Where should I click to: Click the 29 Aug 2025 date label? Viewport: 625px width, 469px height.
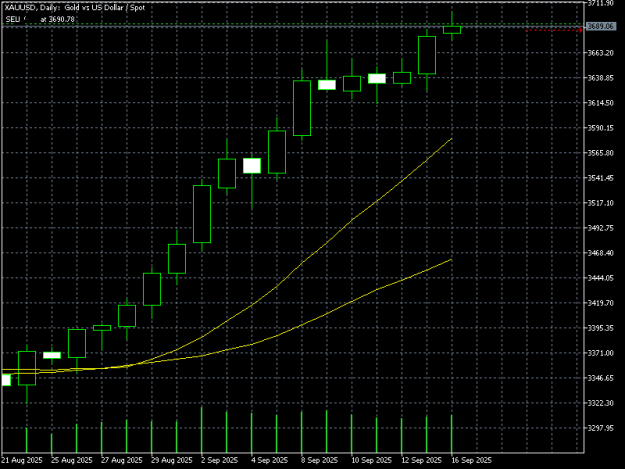click(171, 460)
